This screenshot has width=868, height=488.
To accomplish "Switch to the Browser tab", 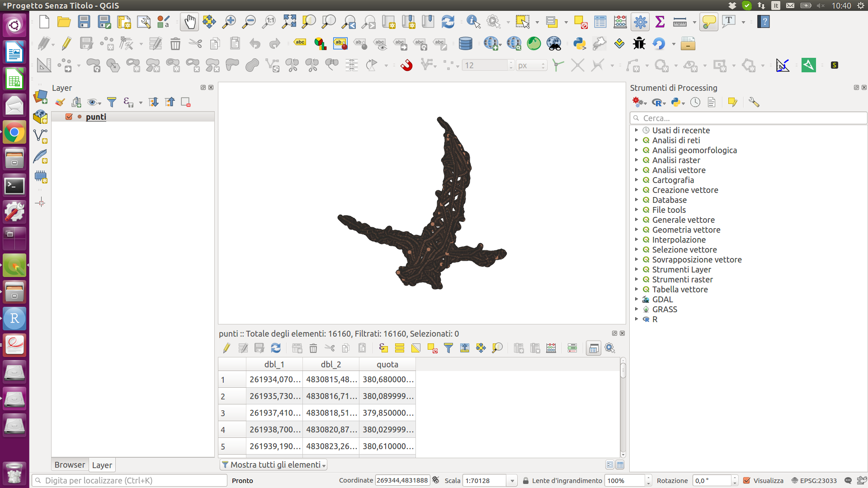I will pyautogui.click(x=70, y=465).
